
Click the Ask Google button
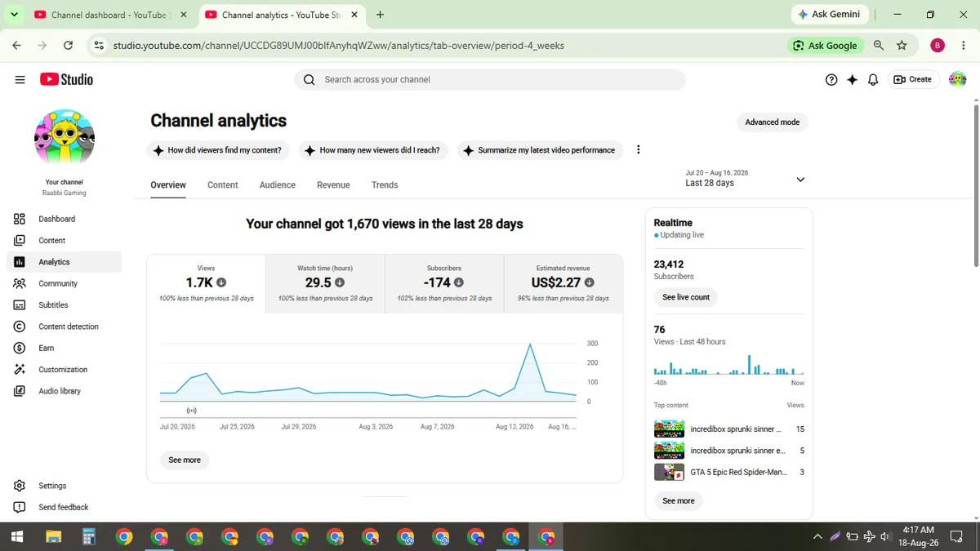825,46
